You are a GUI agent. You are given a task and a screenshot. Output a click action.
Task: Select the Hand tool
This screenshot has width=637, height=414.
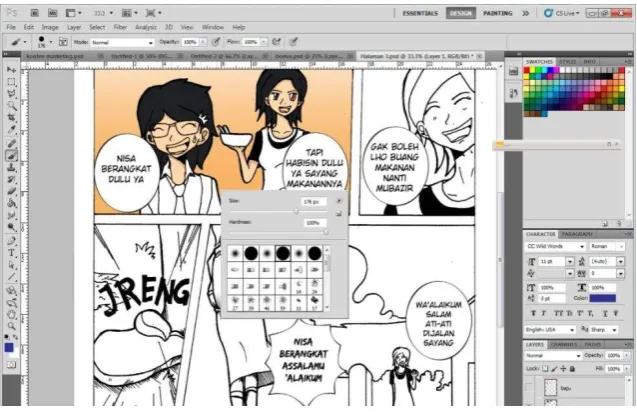(x=11, y=314)
